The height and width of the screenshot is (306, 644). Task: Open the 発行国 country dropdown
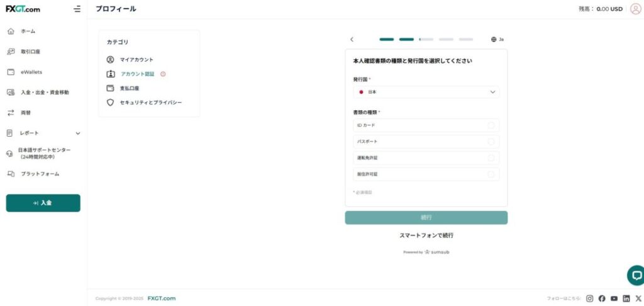(426, 92)
